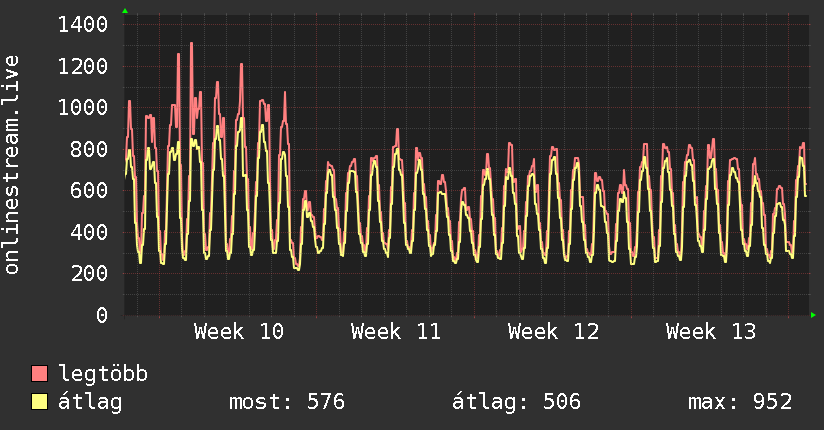Click the 1000 y-axis value

(x=83, y=108)
